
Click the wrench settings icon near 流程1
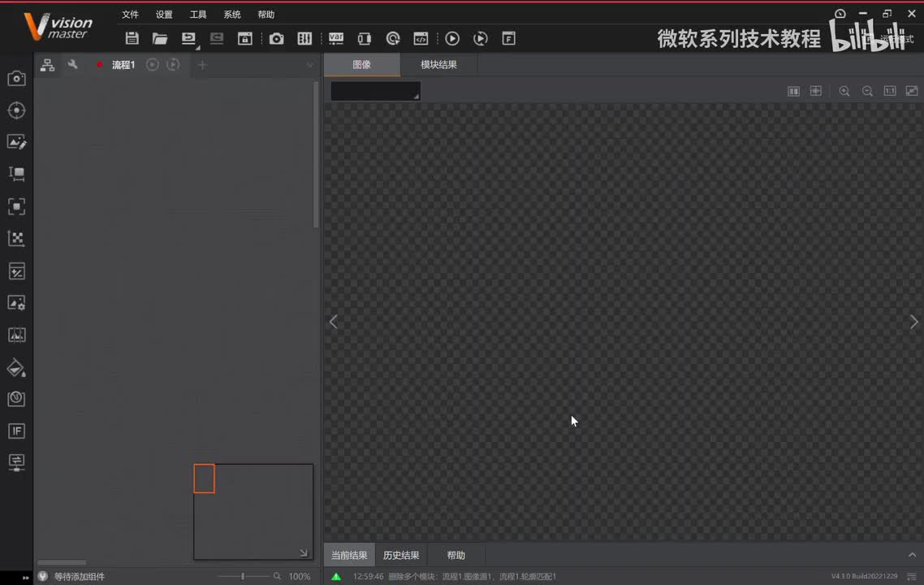pos(72,64)
